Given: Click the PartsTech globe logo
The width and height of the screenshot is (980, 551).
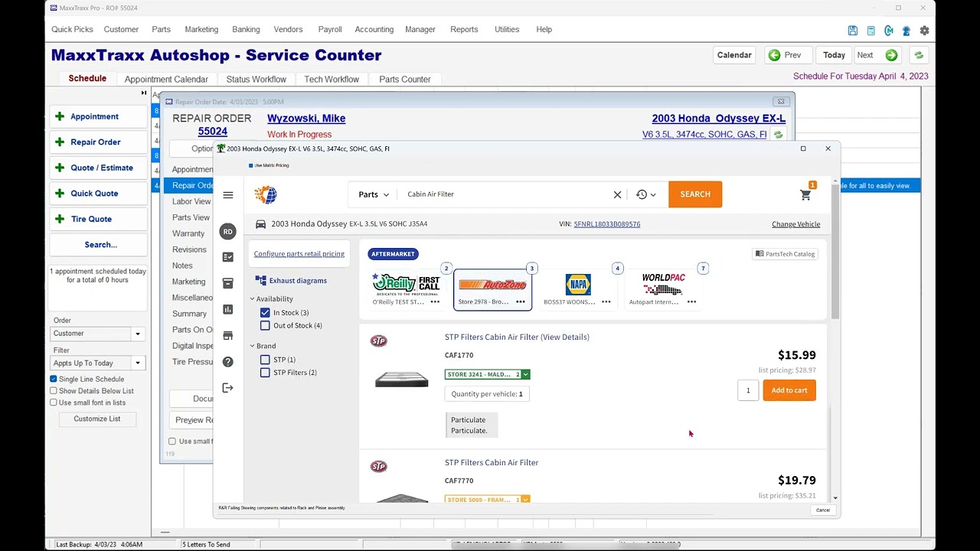Looking at the screenshot, I should [266, 194].
